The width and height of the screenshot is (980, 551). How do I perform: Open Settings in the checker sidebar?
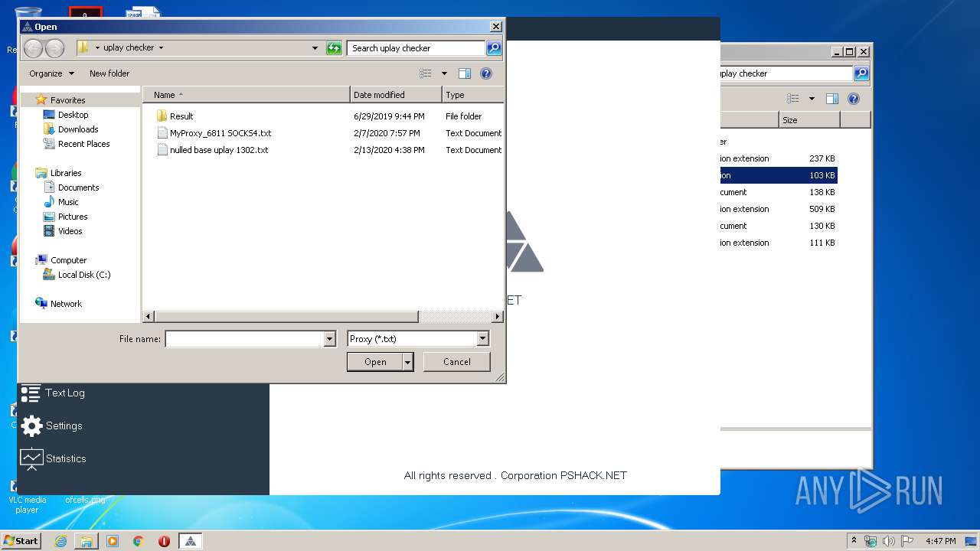click(51, 426)
